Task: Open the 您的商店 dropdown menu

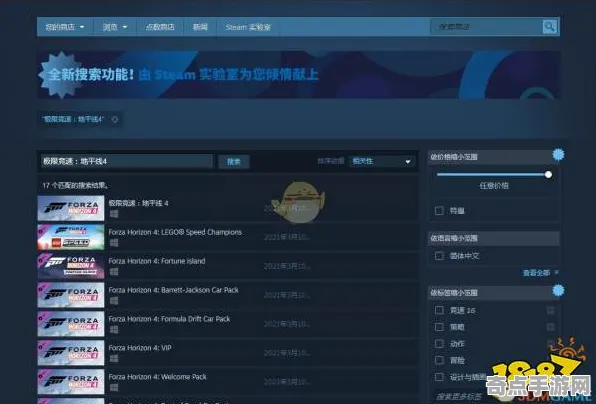Action: point(65,27)
